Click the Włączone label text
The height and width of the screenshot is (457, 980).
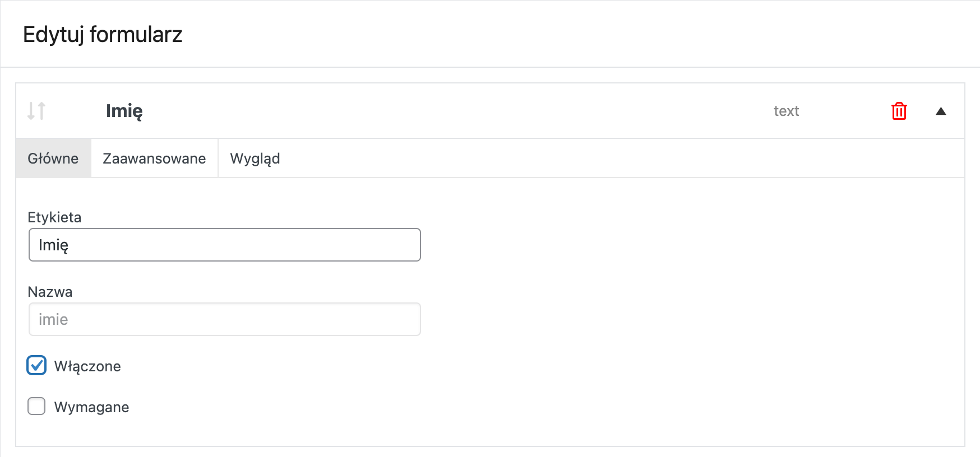pos(87,366)
